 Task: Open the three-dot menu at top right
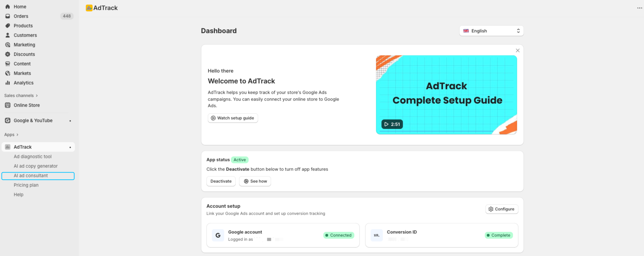pos(639,8)
